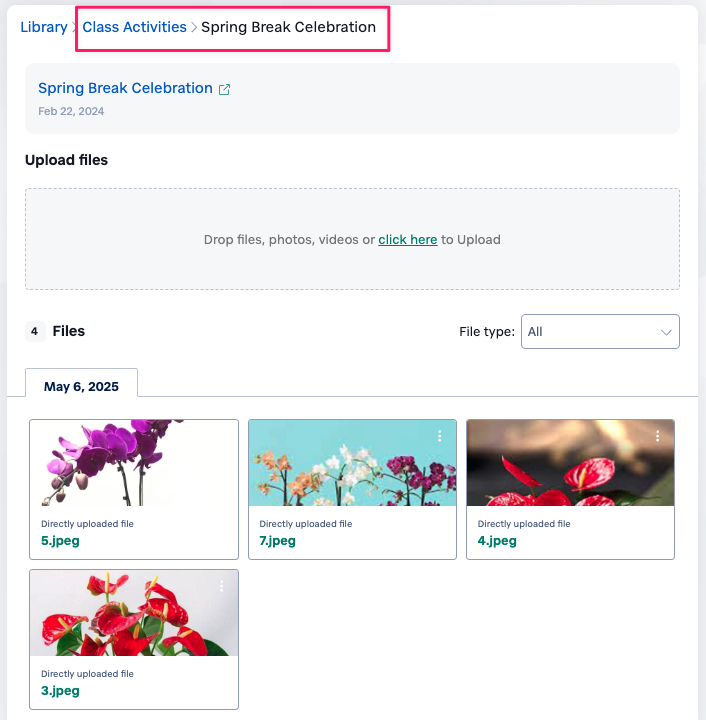Image resolution: width=706 pixels, height=720 pixels.
Task: Click the Files count badge showing 4
Action: coord(34,331)
